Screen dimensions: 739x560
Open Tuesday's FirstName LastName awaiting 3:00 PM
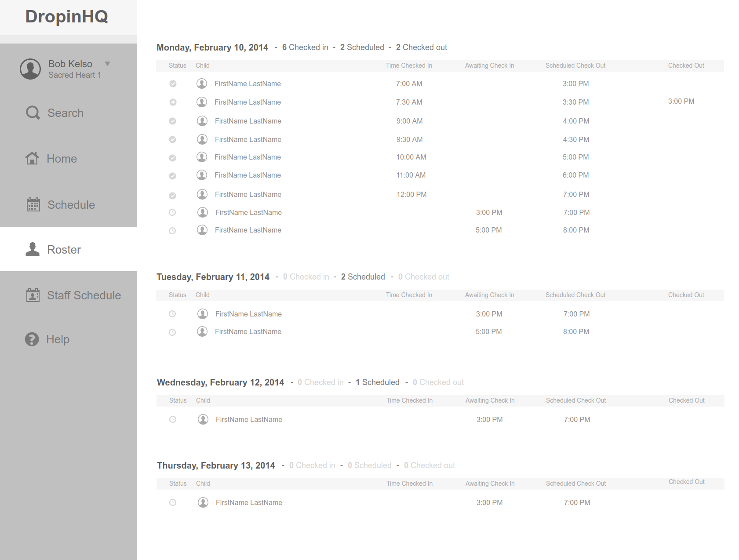pos(248,314)
